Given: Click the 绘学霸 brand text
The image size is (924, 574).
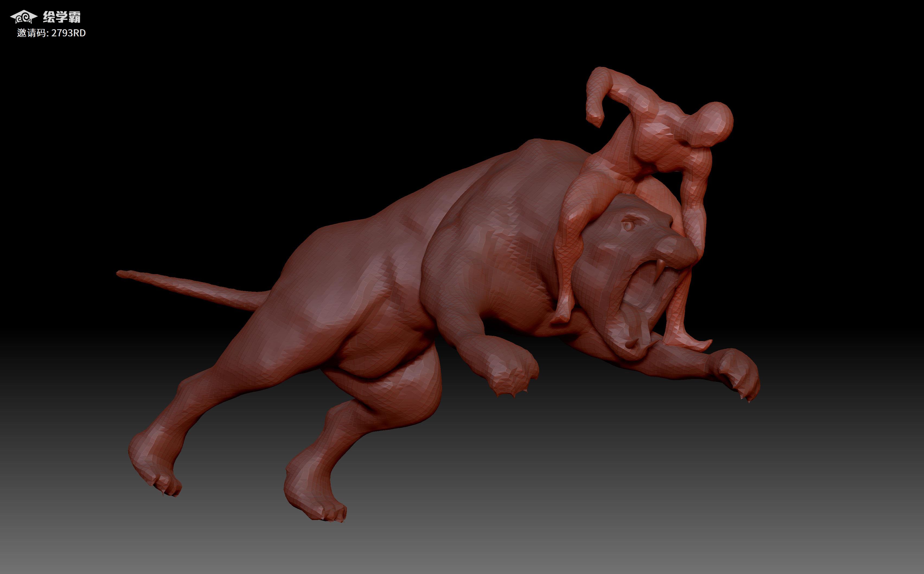Looking at the screenshot, I should point(62,17).
